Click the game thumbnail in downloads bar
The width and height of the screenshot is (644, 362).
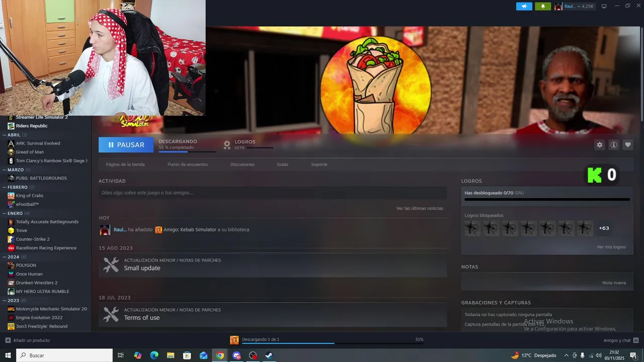coord(234,340)
